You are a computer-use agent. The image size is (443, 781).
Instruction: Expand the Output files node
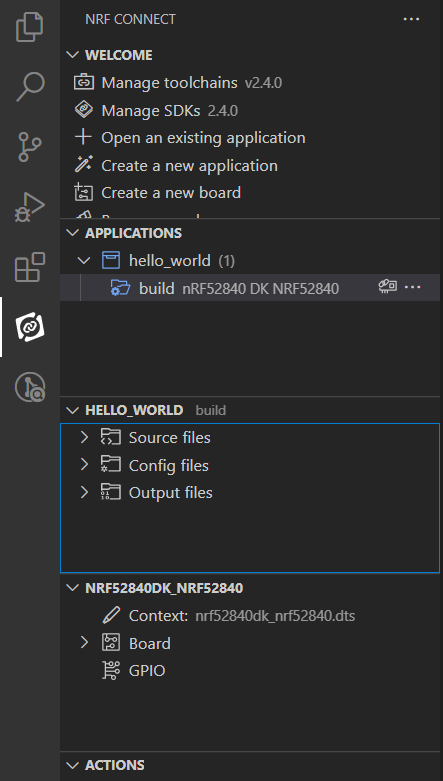[85, 492]
